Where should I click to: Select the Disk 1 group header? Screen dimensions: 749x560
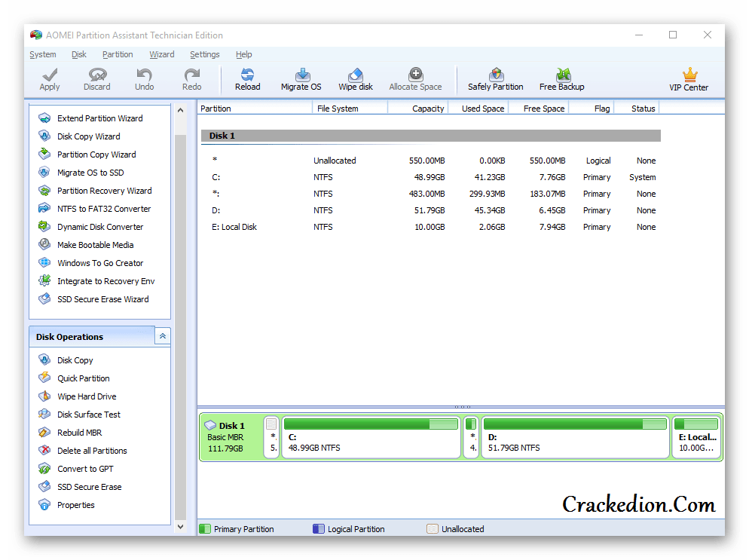431,136
